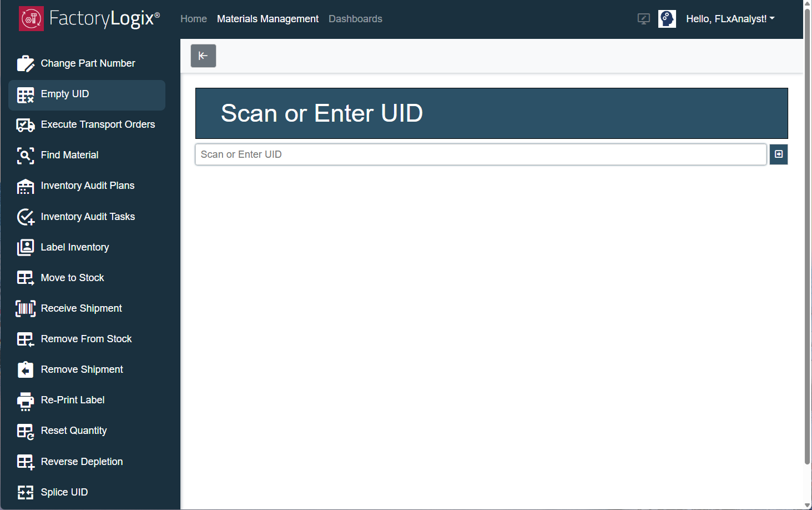Open the Label Inventory tool

[75, 247]
